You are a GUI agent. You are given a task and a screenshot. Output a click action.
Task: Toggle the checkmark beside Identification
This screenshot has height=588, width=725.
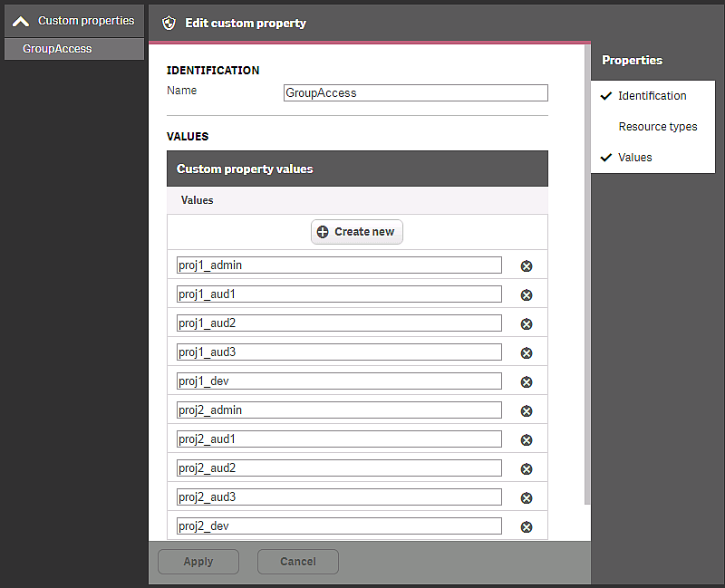point(606,95)
